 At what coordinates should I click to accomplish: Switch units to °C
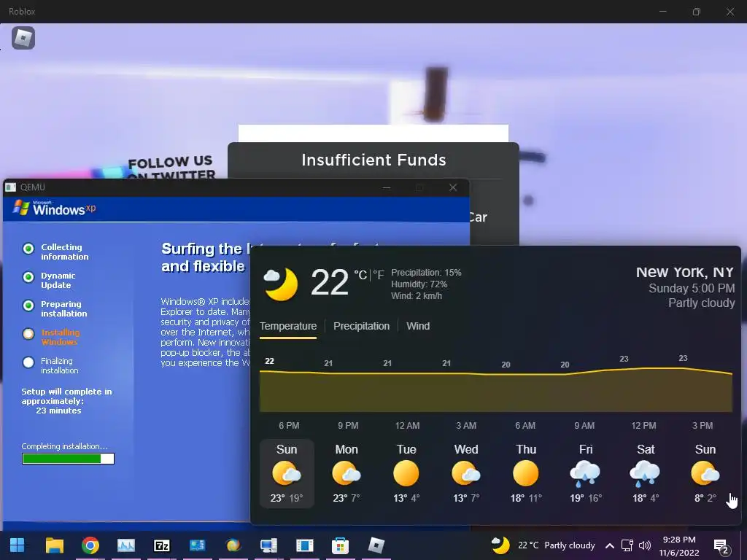point(360,275)
